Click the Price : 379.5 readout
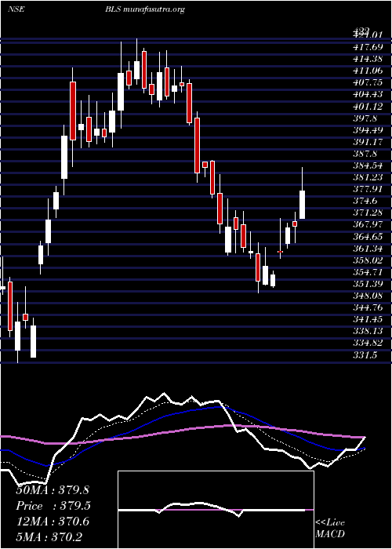The height and width of the screenshot is (549, 392). [53, 506]
